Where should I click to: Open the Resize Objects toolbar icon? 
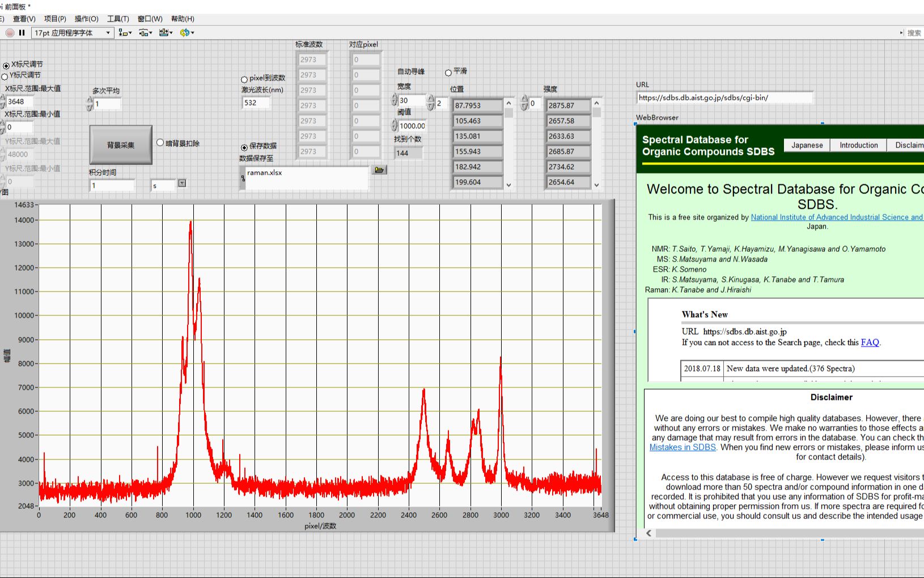point(166,33)
